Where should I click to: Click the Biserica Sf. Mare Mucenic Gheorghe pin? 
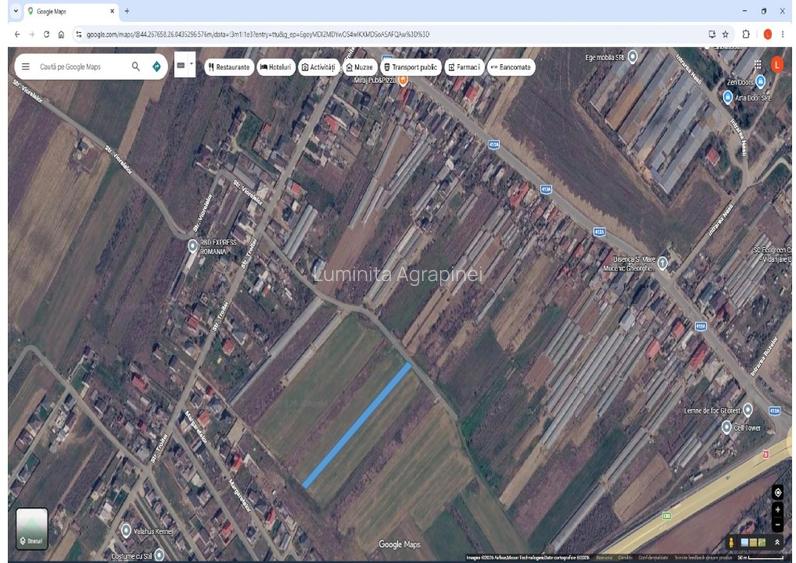(662, 262)
